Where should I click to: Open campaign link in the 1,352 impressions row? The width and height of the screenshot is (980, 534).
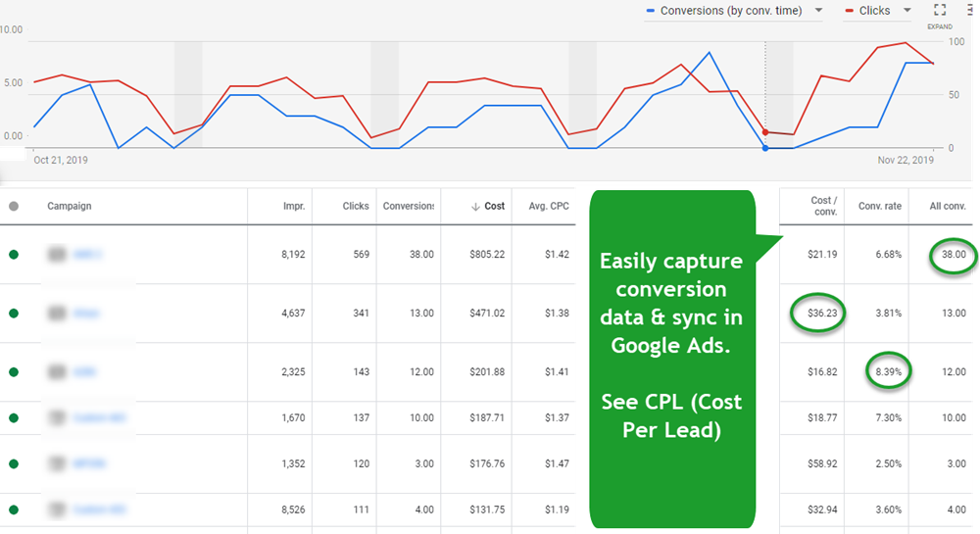click(89, 464)
